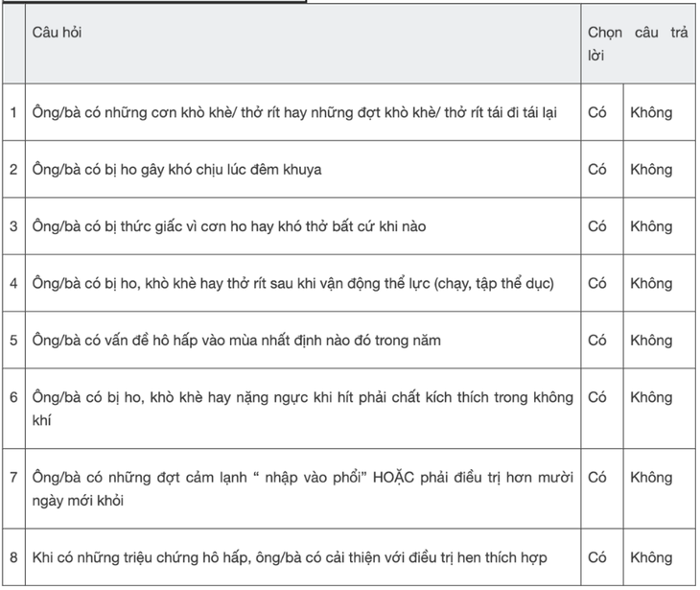Choose "Không" for question 2 night cough
The height and width of the screenshot is (590, 700).
coord(651,169)
